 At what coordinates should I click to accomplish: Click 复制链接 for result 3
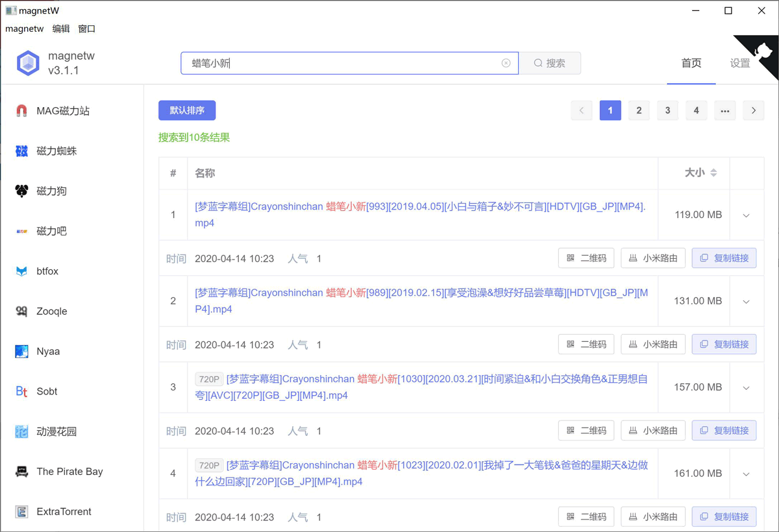point(724,431)
